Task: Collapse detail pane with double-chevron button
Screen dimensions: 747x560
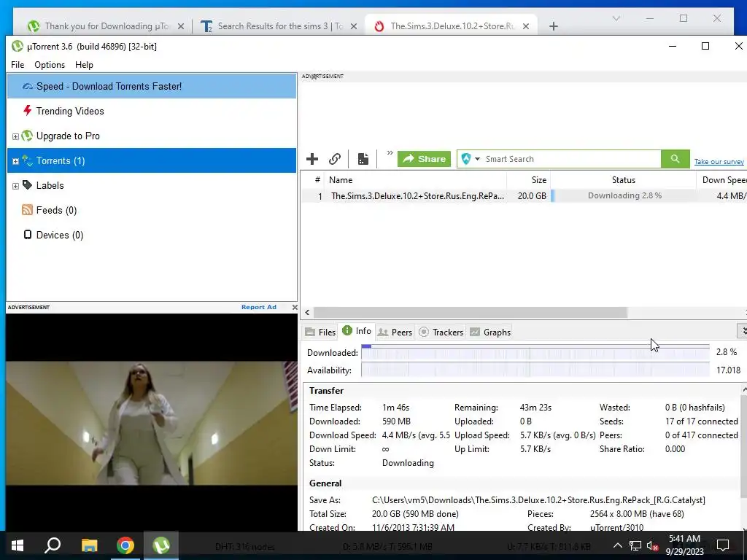Action: [743, 331]
